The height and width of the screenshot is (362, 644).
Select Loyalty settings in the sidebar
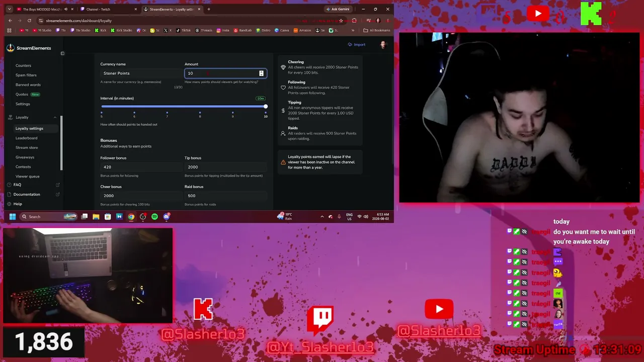click(x=29, y=128)
